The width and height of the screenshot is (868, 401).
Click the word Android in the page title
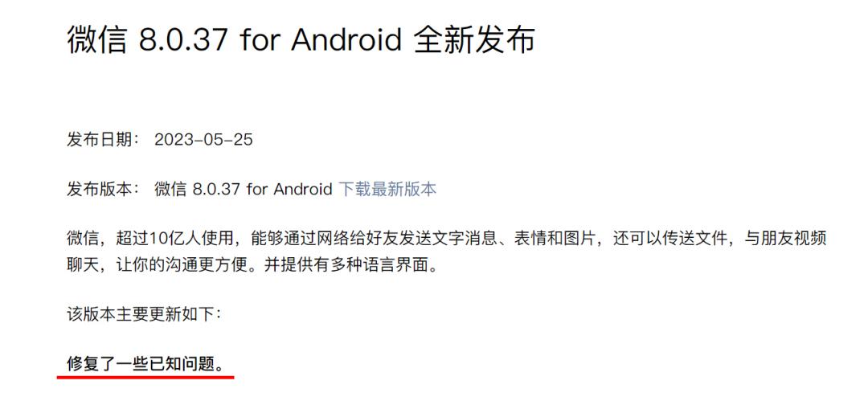click(346, 40)
